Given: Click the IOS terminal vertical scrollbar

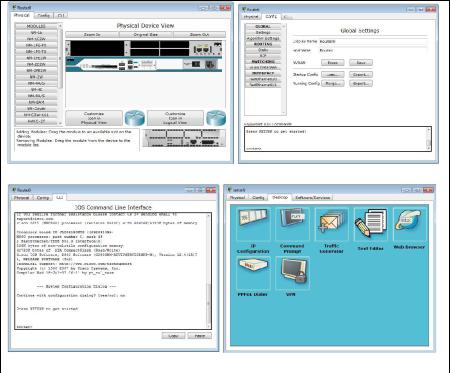Looking at the screenshot, I should pyautogui.click(x=209, y=271).
